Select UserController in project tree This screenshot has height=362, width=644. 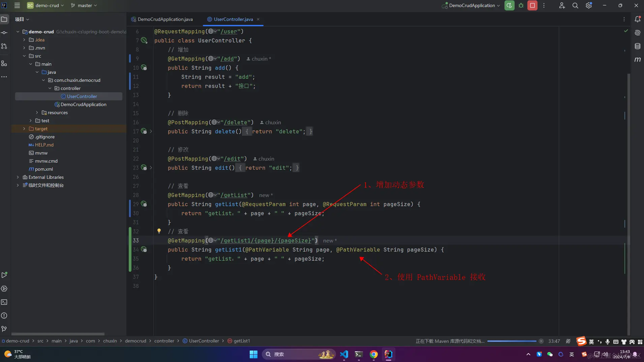69,96
